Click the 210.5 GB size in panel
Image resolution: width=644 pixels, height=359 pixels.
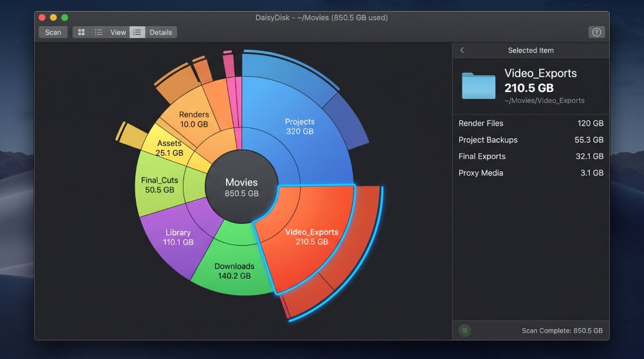pos(529,87)
